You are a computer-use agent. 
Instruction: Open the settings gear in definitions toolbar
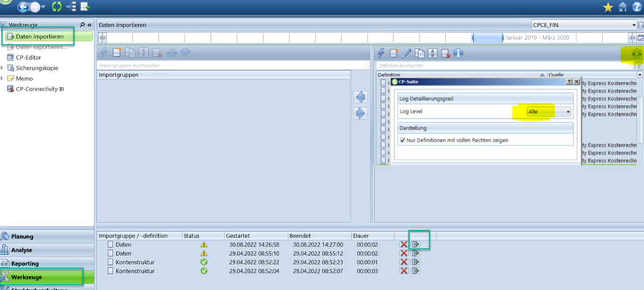coord(628,53)
